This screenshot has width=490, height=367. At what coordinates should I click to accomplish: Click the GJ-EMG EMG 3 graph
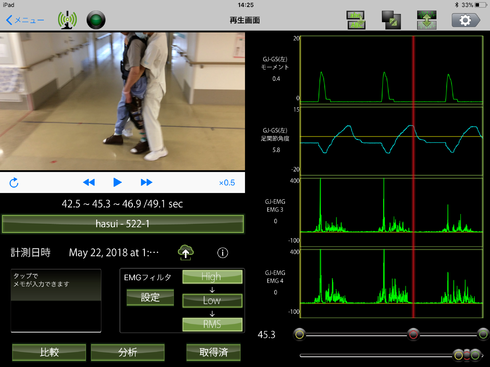click(392, 212)
